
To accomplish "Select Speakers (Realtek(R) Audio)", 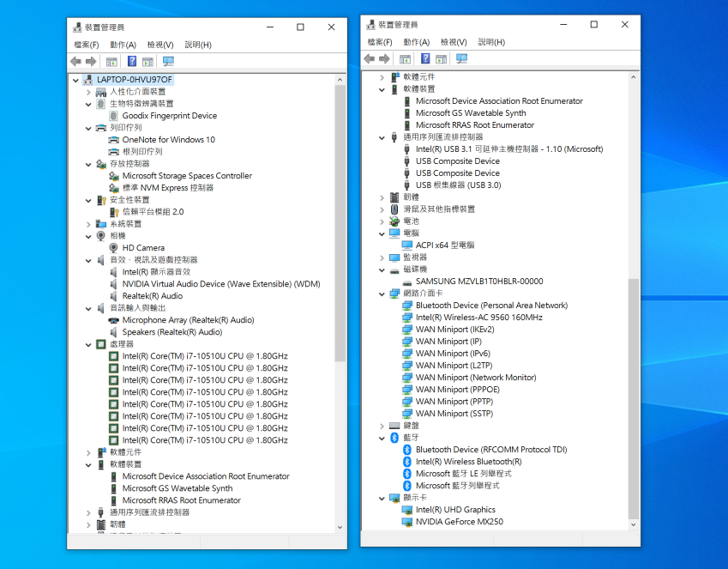I will click(x=172, y=332).
